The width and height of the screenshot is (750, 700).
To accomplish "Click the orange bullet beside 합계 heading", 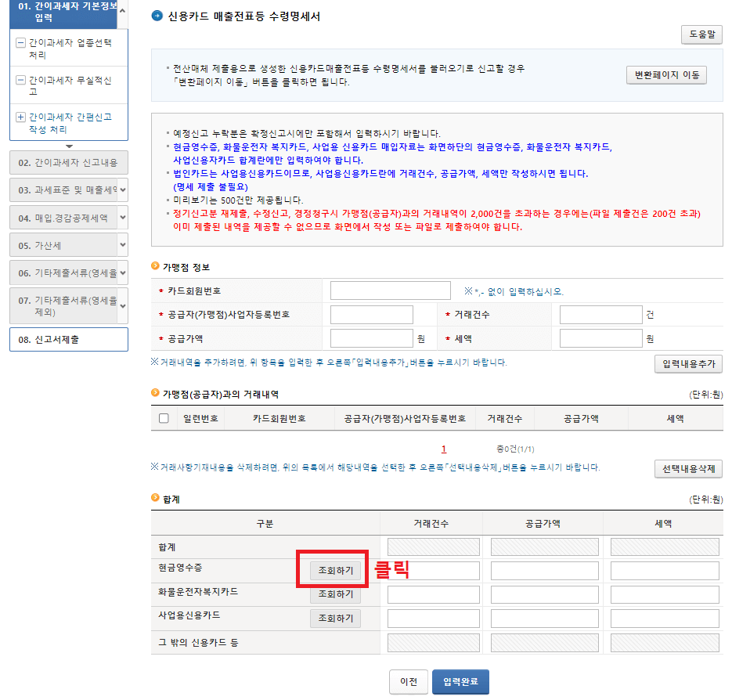I will (155, 498).
